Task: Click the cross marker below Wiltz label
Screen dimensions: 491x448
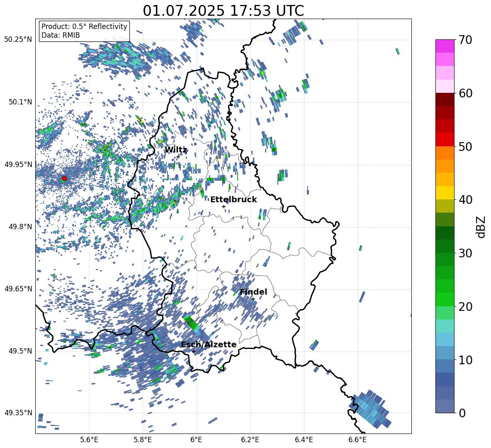Action: tap(178, 156)
